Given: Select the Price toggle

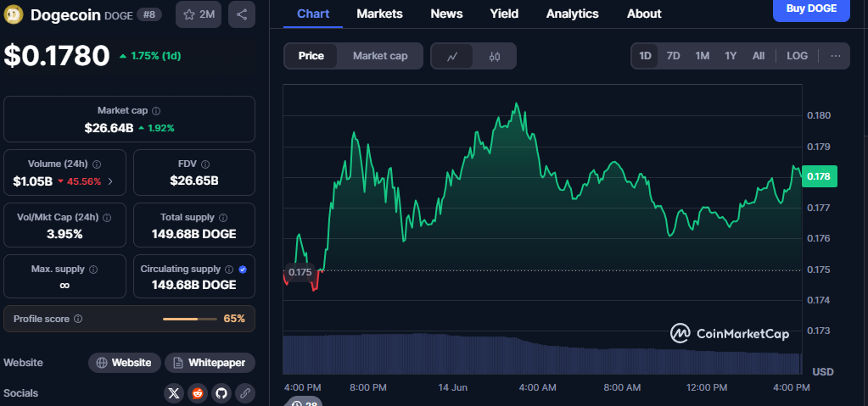Looking at the screenshot, I should coord(311,56).
